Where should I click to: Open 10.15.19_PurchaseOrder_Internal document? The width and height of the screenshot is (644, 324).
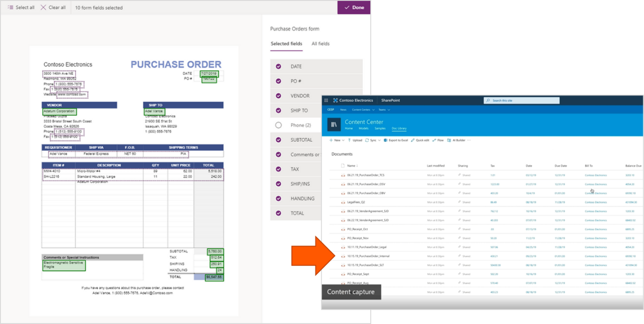pos(368,256)
